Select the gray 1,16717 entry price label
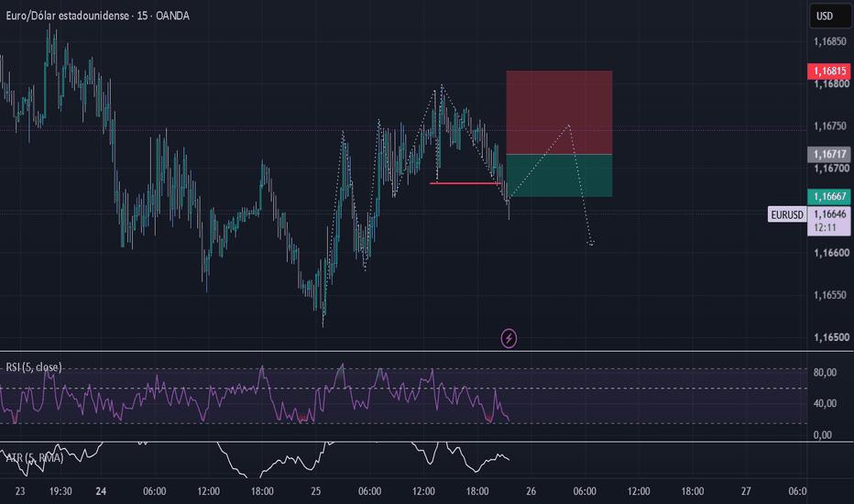This screenshot has width=854, height=504. pos(828,154)
